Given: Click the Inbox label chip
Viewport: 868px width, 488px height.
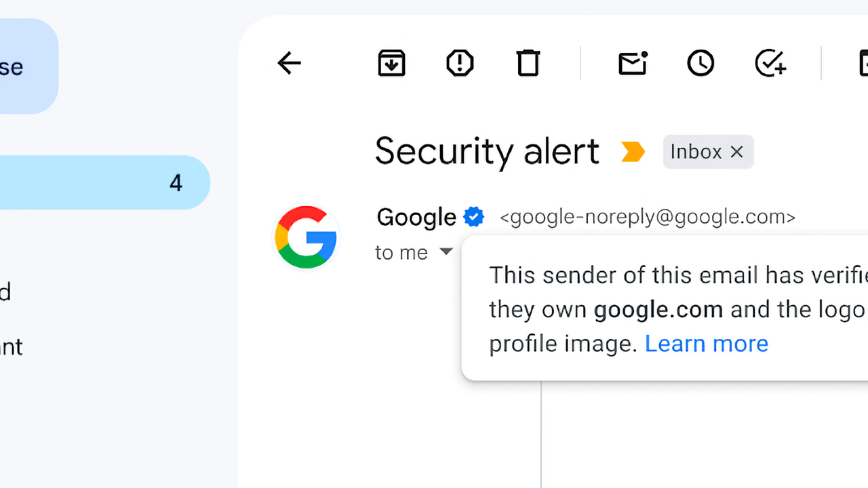Looking at the screenshot, I should tap(696, 152).
